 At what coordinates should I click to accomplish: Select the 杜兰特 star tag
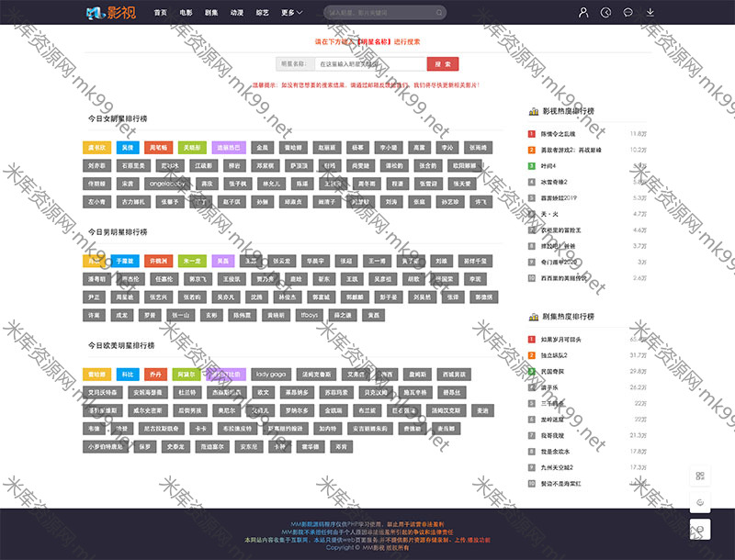pos(187,392)
